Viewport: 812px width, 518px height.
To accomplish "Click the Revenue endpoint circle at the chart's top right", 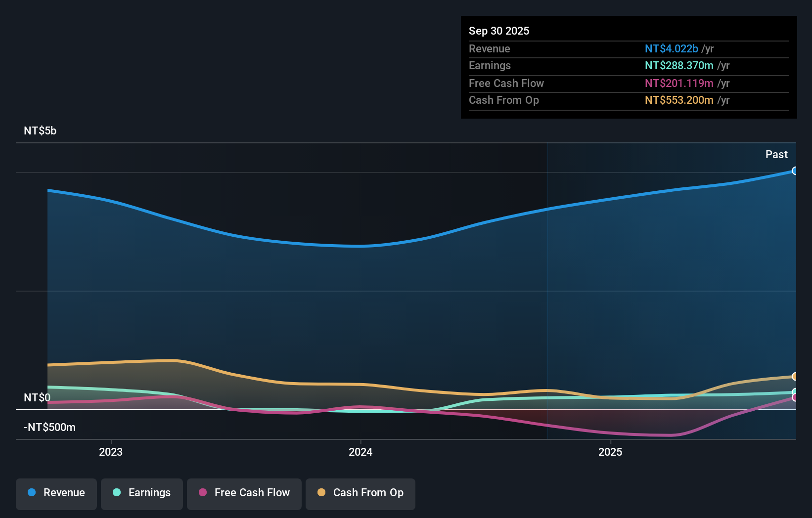I will tap(795, 171).
